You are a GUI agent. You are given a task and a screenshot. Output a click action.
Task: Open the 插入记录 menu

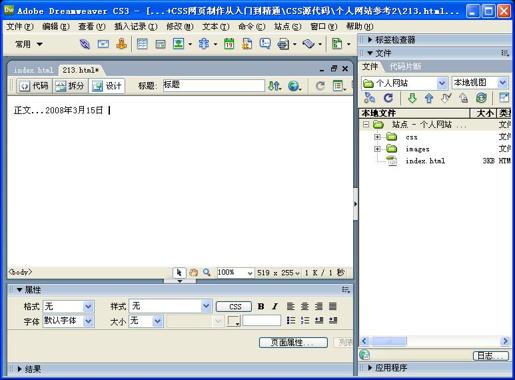(136, 26)
